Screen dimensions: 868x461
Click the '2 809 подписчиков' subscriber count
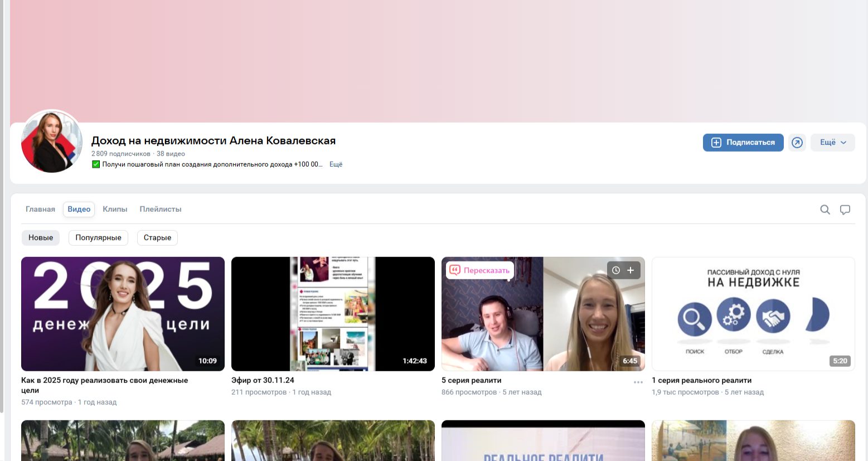coord(121,154)
